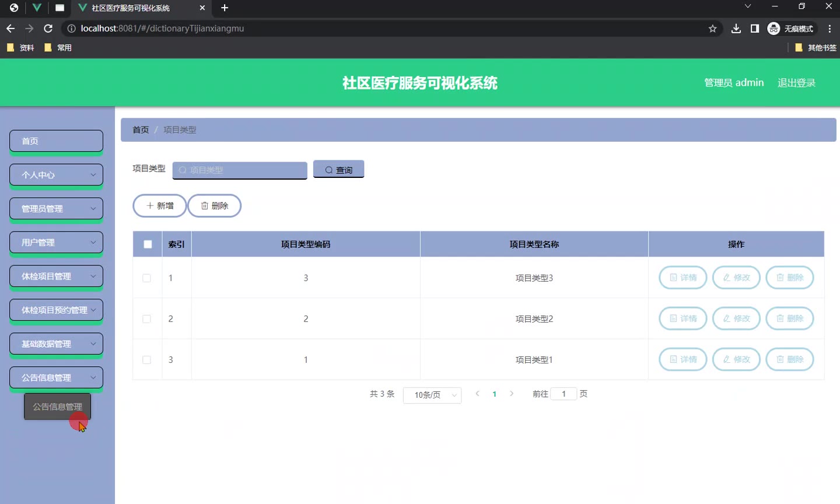Delete the 项目类型1 row
Screen dimensions: 840x504
(789, 359)
